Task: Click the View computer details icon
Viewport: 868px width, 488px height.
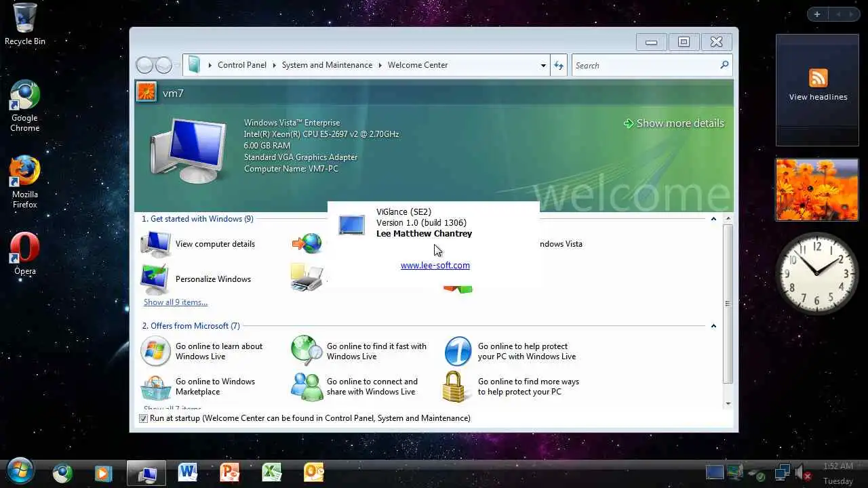Action: pos(155,244)
